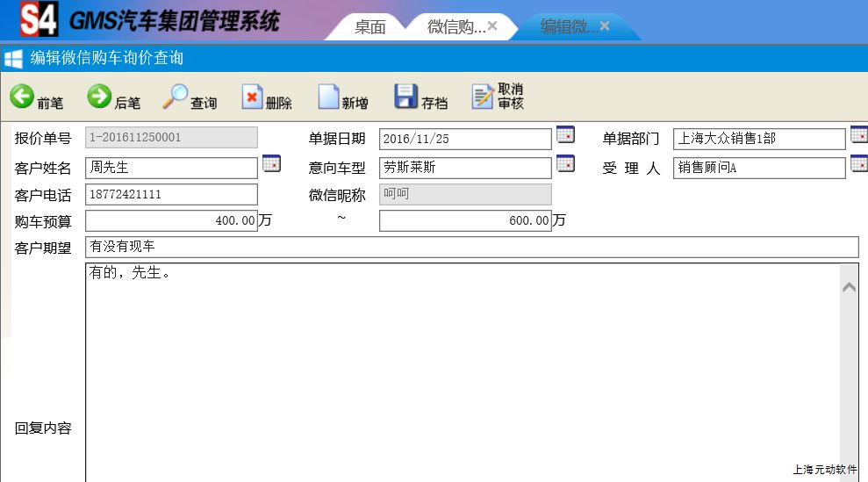868x482 pixels.
Task: Open date picker beside 单据日期 field
Action: point(565,135)
